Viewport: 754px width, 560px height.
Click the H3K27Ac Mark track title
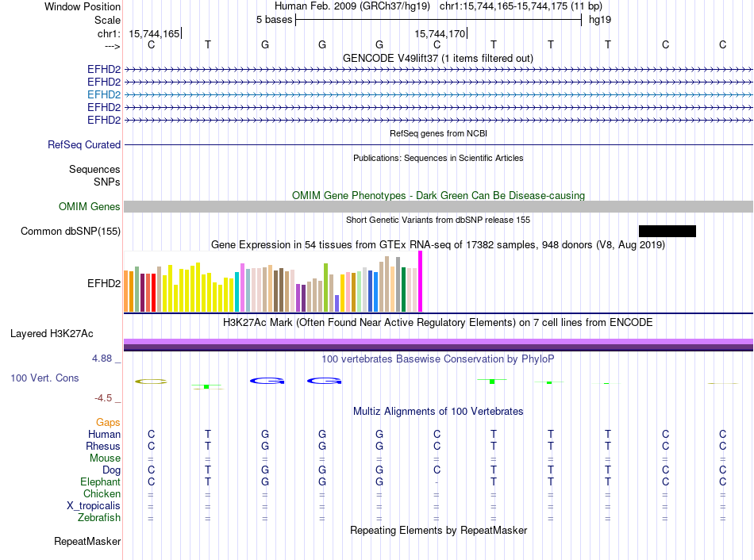point(437,323)
